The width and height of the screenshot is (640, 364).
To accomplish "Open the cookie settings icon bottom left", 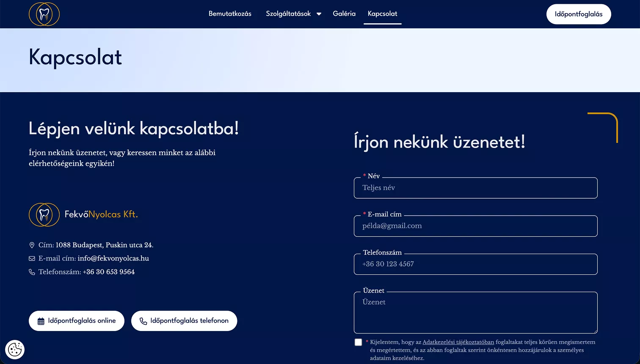I will (15, 350).
